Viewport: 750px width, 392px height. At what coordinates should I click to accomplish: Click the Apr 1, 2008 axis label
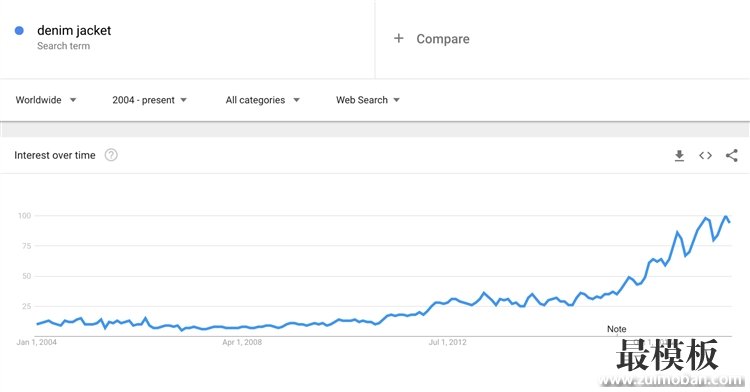242,342
